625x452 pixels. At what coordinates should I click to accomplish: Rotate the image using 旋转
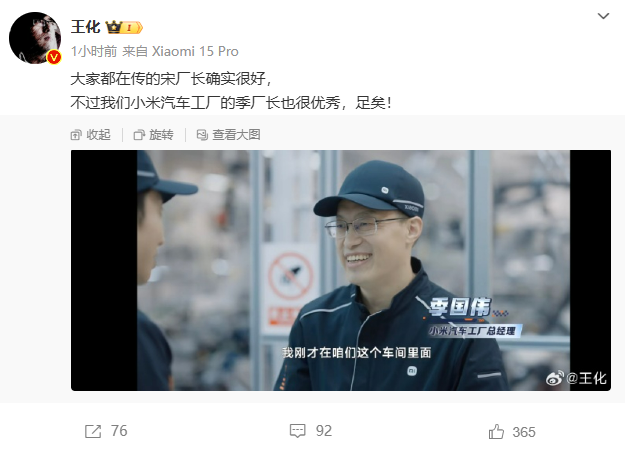[x=153, y=135]
